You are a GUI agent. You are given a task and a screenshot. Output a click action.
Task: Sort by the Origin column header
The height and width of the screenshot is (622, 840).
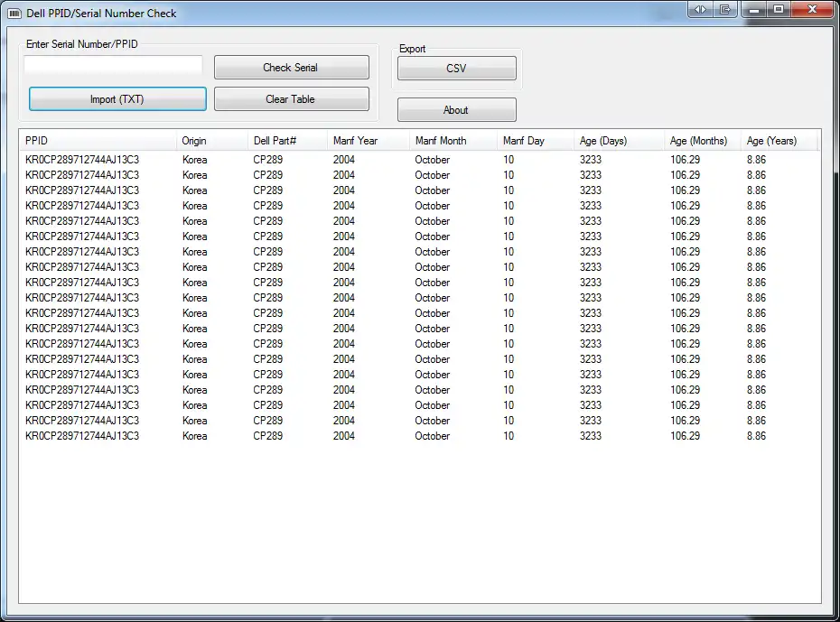[212, 141]
